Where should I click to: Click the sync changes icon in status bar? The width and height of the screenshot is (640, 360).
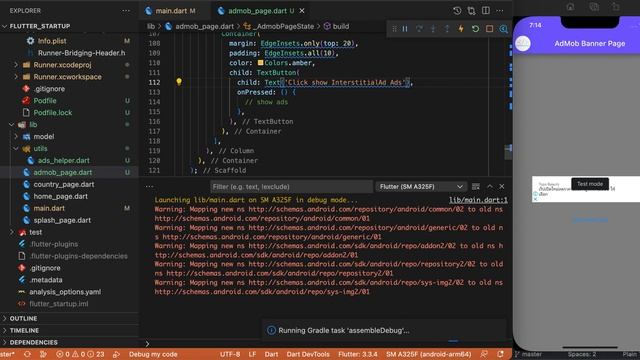pos(27,354)
